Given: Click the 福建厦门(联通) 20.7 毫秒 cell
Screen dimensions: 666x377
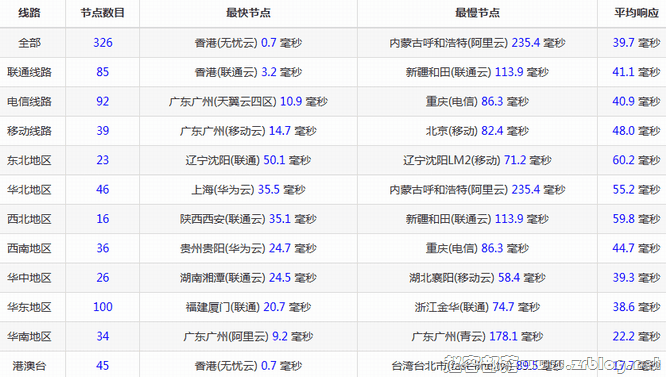Looking at the screenshot, I should 248,307.
